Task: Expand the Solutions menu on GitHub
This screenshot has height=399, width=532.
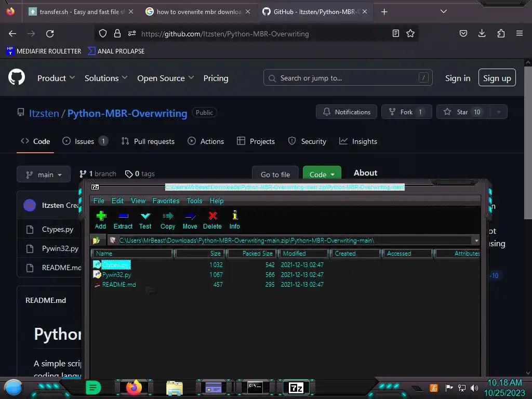Action: 106,78
